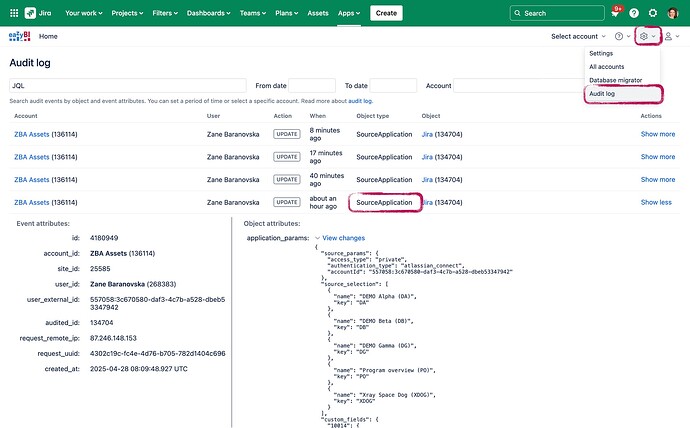
Task: Choose Audit log from the menu
Action: (602, 94)
